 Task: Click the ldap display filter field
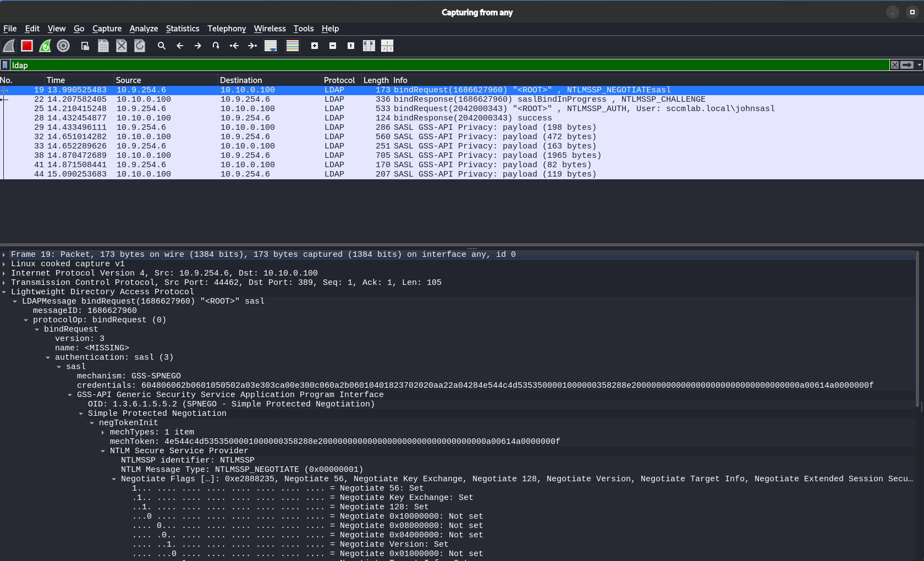(440, 65)
